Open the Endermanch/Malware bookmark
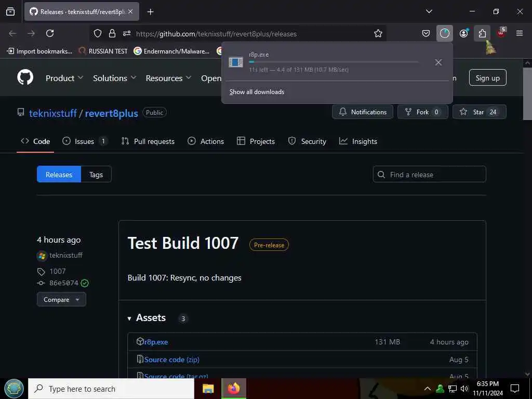This screenshot has width=532, height=399. pos(171,51)
